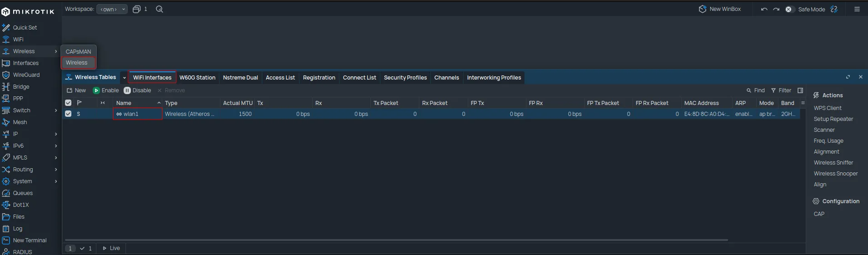868x255 pixels.
Task: Open the hamburger menu icon
Action: [857, 9]
